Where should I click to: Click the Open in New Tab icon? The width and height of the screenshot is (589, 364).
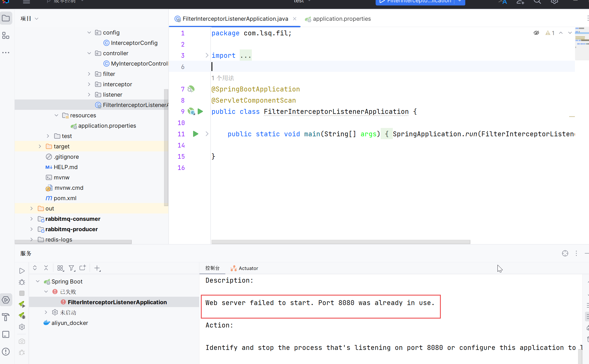pos(83,268)
